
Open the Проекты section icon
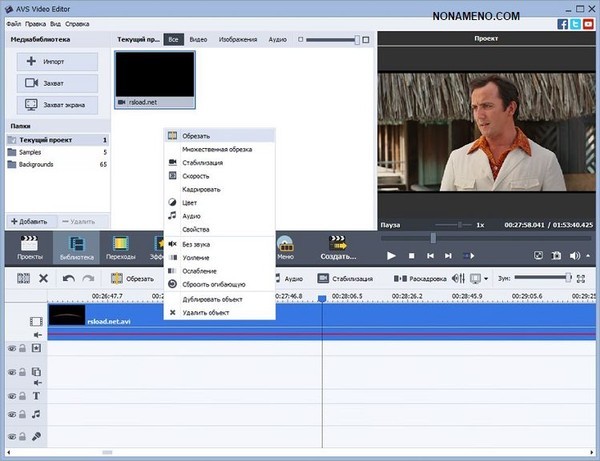tap(30, 247)
